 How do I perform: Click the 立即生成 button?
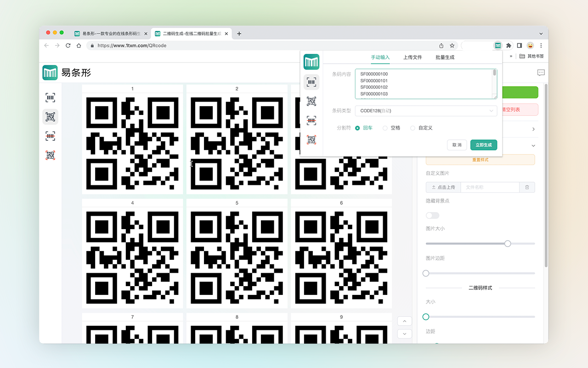(484, 145)
